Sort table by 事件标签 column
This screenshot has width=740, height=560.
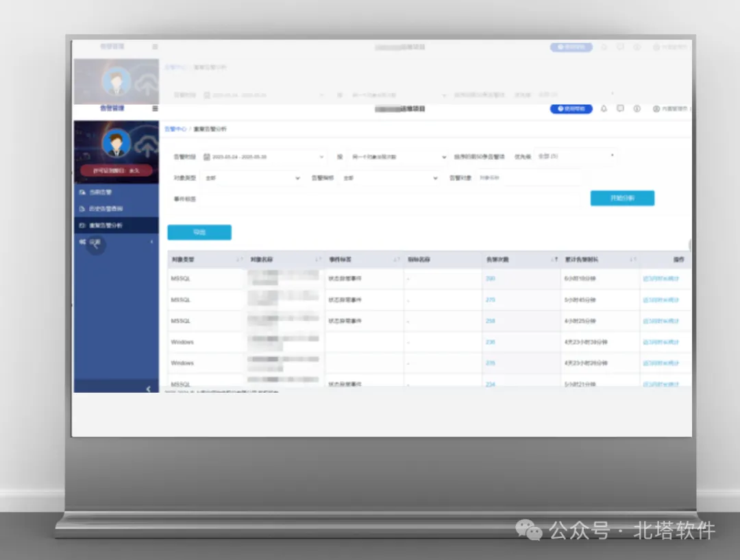point(397,259)
